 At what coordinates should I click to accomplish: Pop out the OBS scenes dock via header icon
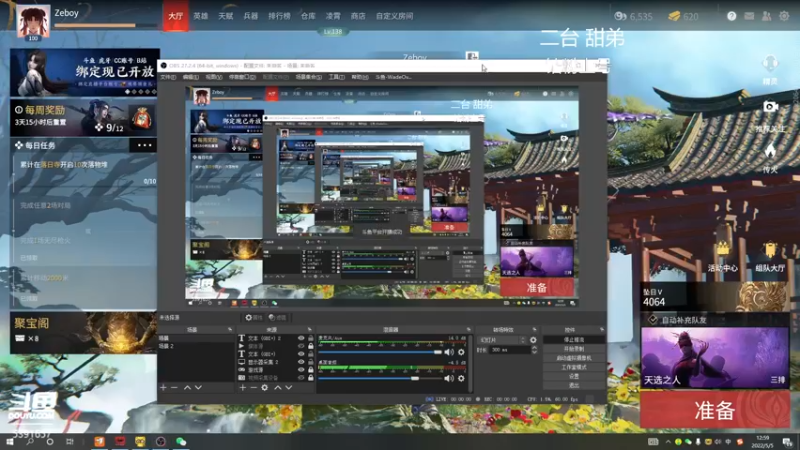[230, 330]
